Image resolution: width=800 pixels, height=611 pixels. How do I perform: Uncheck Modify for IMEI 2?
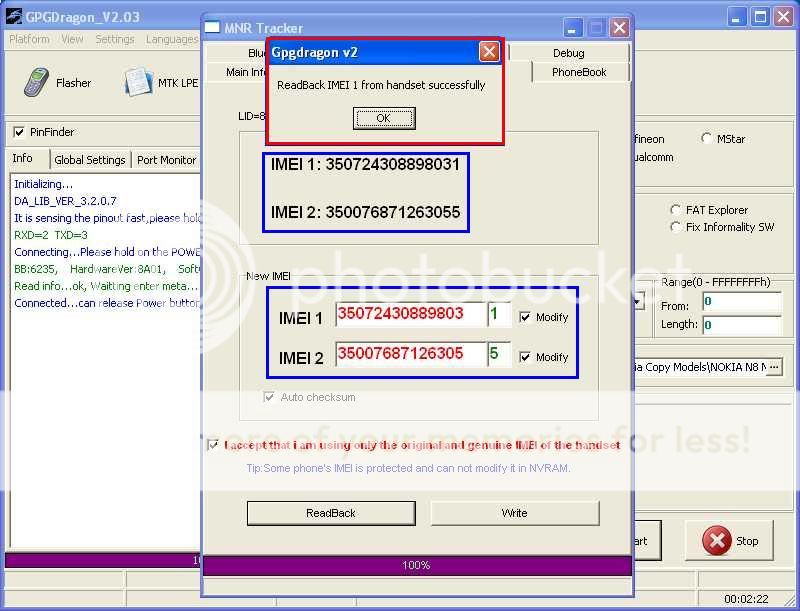click(525, 357)
